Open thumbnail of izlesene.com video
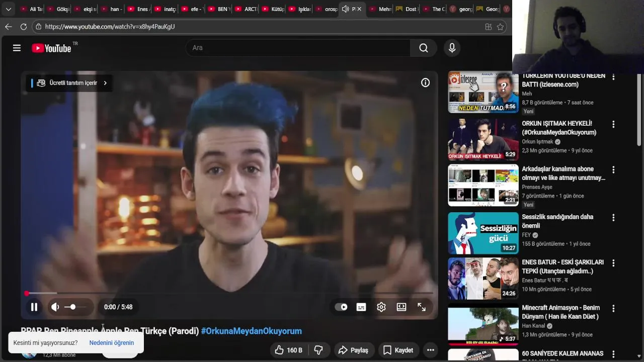 point(483,93)
